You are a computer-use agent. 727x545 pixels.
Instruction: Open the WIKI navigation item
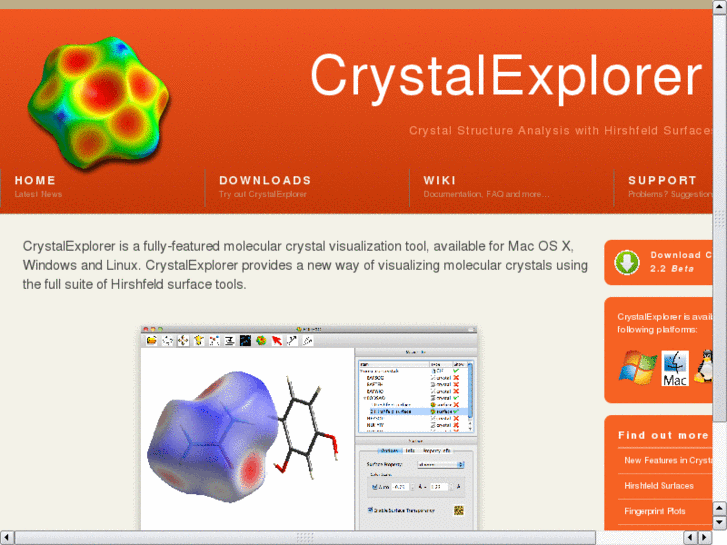(486, 186)
